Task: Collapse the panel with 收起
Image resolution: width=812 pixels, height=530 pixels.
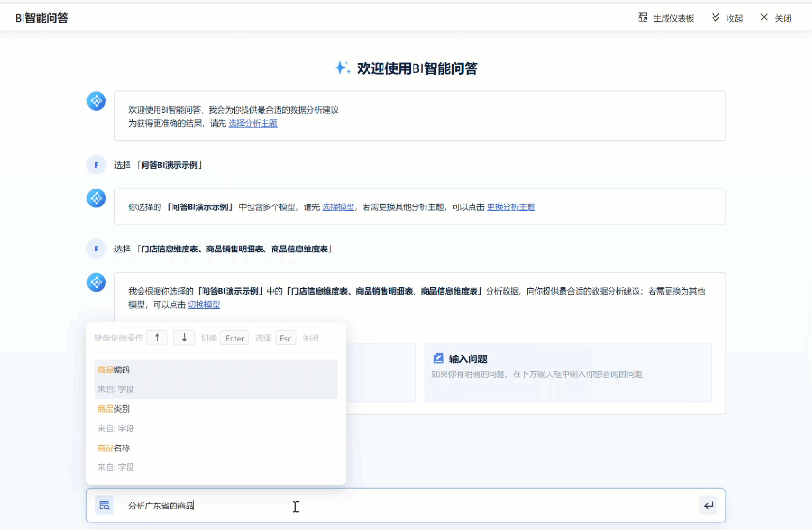Action: [727, 18]
